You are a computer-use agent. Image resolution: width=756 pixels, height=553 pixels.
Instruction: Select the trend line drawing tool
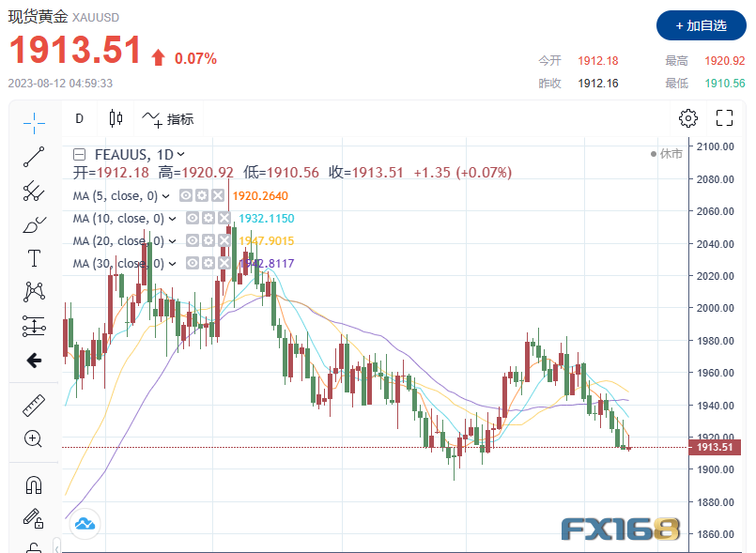click(35, 156)
